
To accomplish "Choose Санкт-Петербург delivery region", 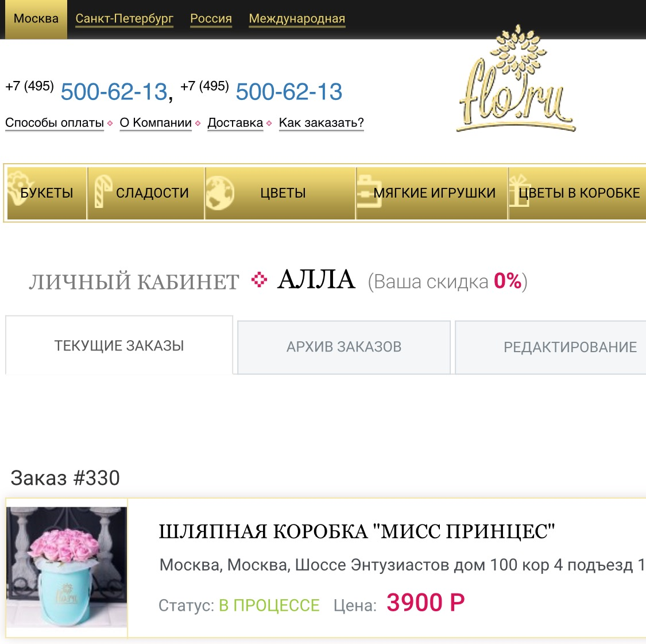I will [125, 19].
